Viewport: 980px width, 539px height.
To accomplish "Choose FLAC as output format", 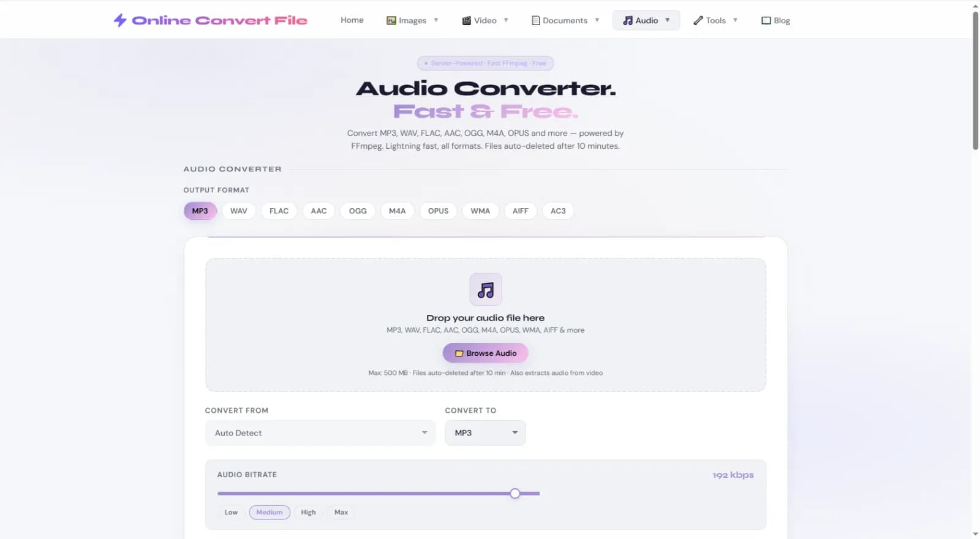I will click(279, 211).
